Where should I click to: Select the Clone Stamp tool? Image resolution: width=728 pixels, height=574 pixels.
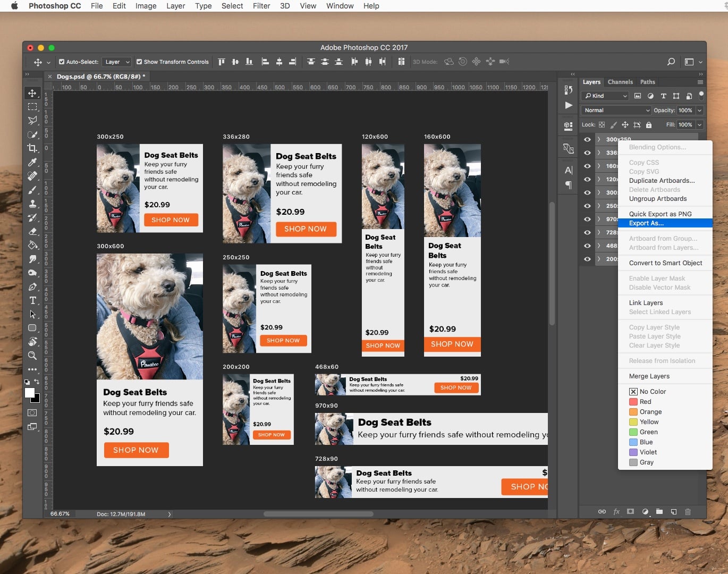coord(32,204)
